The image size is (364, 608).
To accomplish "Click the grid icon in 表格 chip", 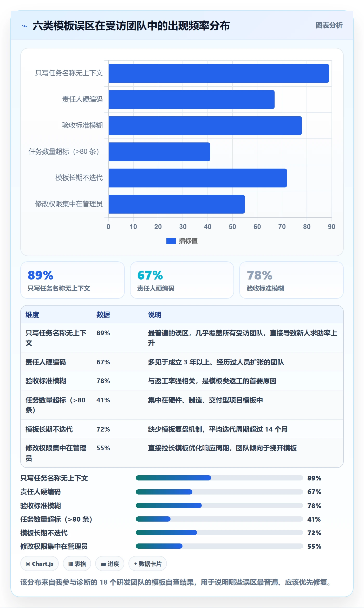I will tap(70, 564).
